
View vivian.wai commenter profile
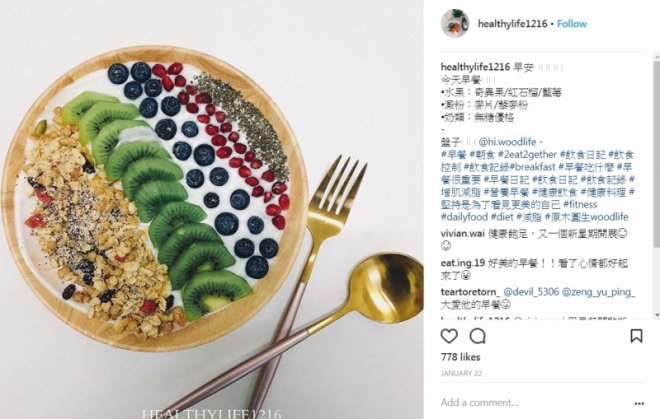click(x=463, y=234)
